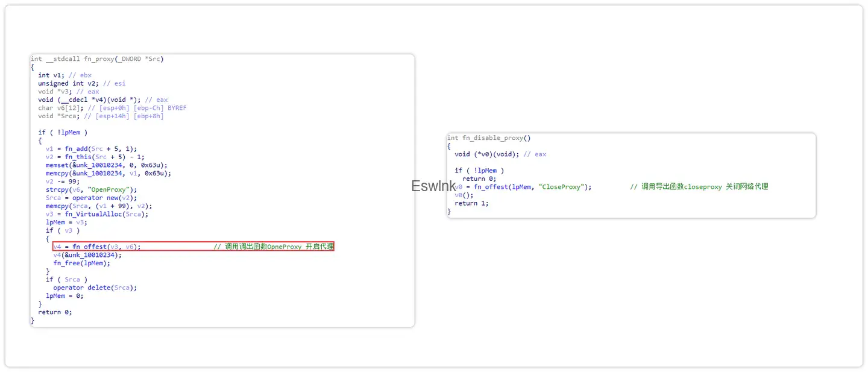Click the "CloseProxy" string literal
Image resolution: width=868 pixels, height=372 pixels.
point(562,187)
